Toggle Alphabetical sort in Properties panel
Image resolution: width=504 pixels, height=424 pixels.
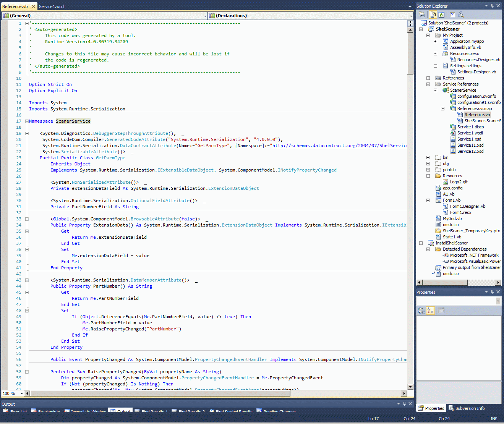coord(430,311)
